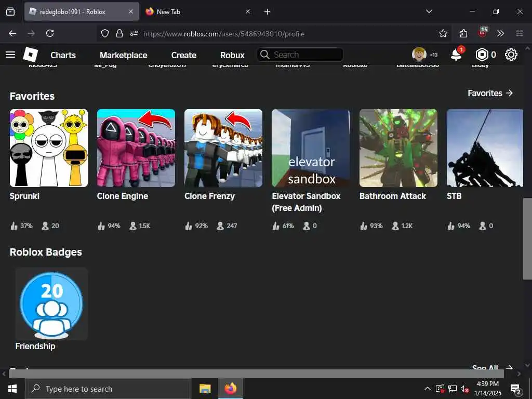
Task: Open the site permissions icon in the address bar
Action: [x=134, y=33]
